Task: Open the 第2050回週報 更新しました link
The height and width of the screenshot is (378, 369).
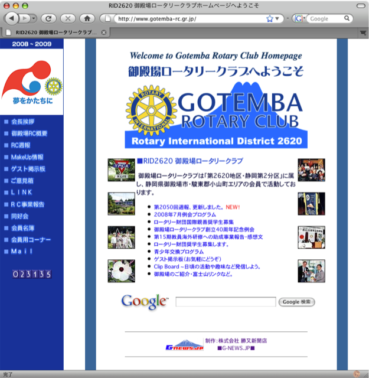Action: (189, 207)
